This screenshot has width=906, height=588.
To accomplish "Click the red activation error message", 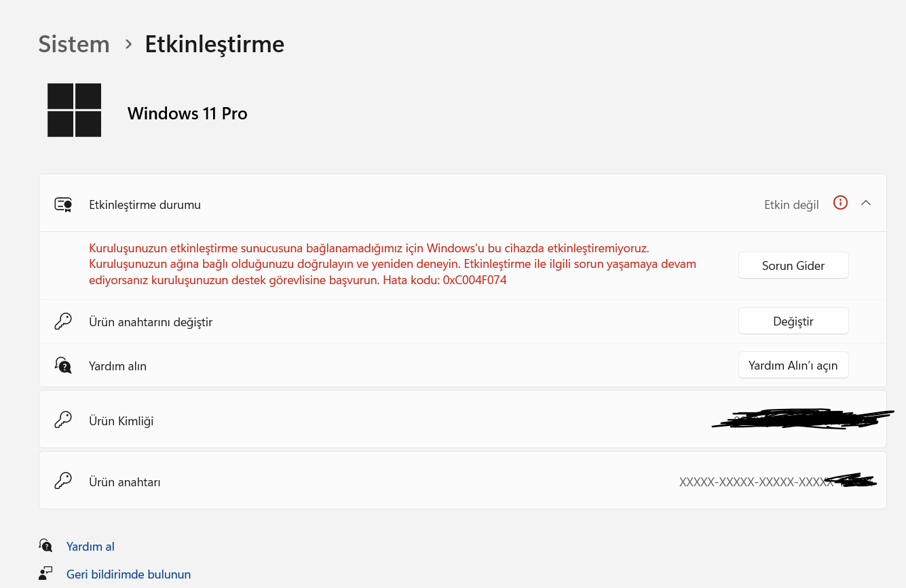I will 393,264.
